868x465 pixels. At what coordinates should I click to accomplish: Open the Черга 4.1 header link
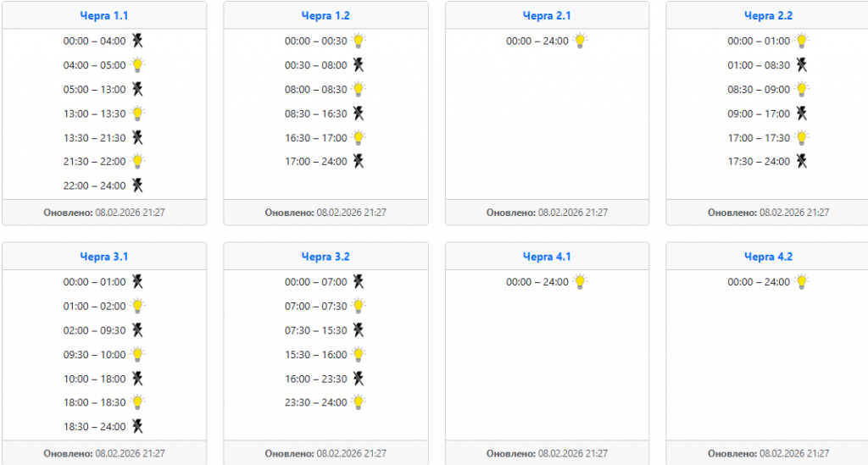(547, 257)
